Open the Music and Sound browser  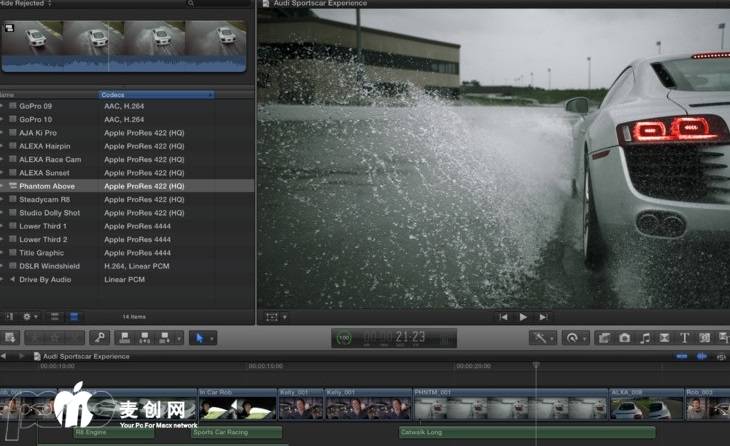coord(645,339)
